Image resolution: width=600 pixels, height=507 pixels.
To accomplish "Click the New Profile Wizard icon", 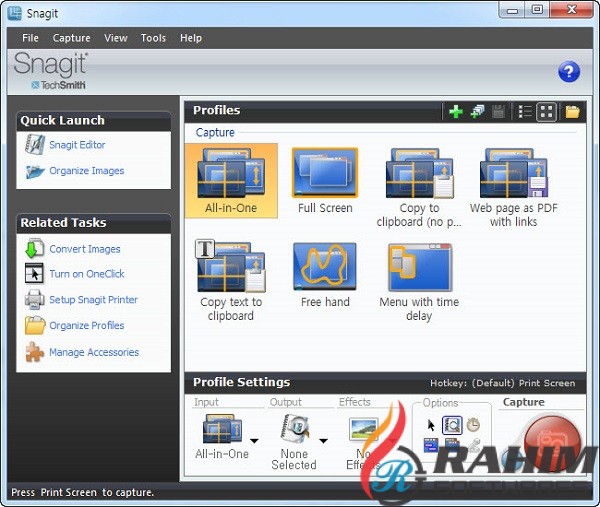I will 477,112.
